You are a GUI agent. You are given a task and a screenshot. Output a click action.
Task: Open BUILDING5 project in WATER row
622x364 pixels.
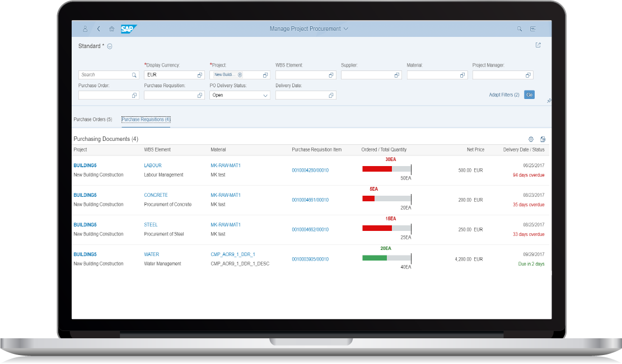coord(85,254)
